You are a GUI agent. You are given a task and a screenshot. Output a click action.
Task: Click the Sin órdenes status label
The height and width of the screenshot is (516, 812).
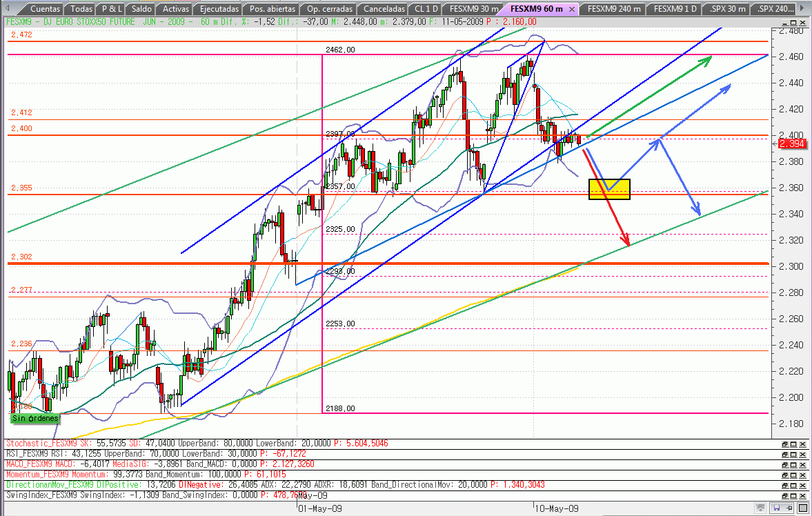click(x=35, y=418)
